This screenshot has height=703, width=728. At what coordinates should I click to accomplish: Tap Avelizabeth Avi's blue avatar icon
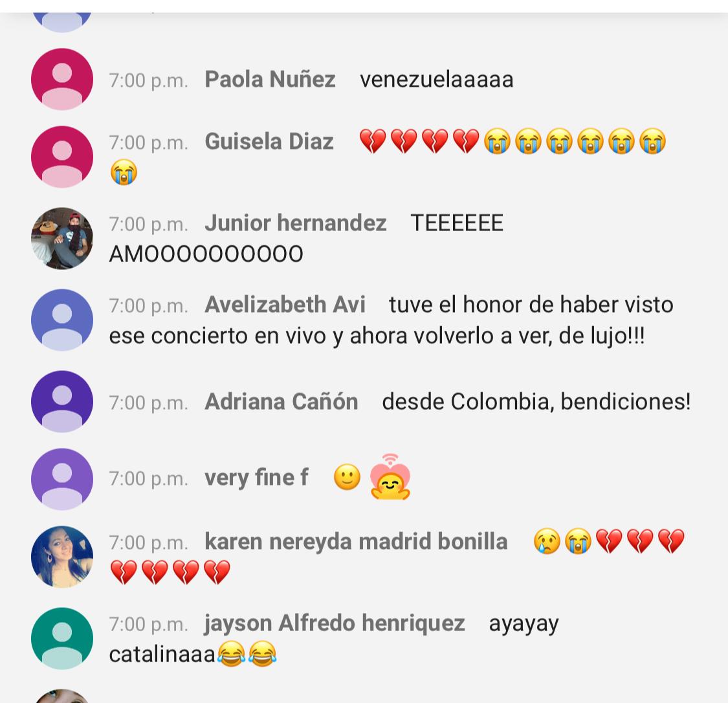[62, 320]
